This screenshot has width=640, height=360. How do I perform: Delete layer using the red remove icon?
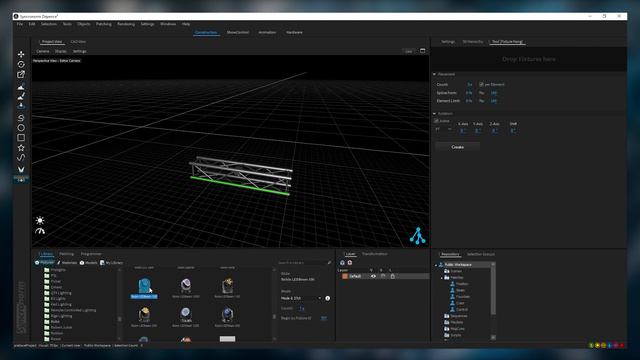(x=350, y=262)
